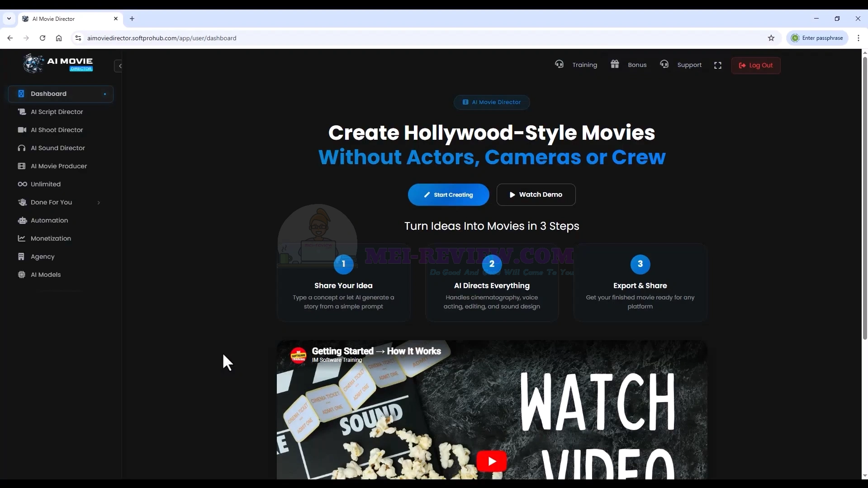Open the Dashboard menu item
868x488 pixels.
61,94
